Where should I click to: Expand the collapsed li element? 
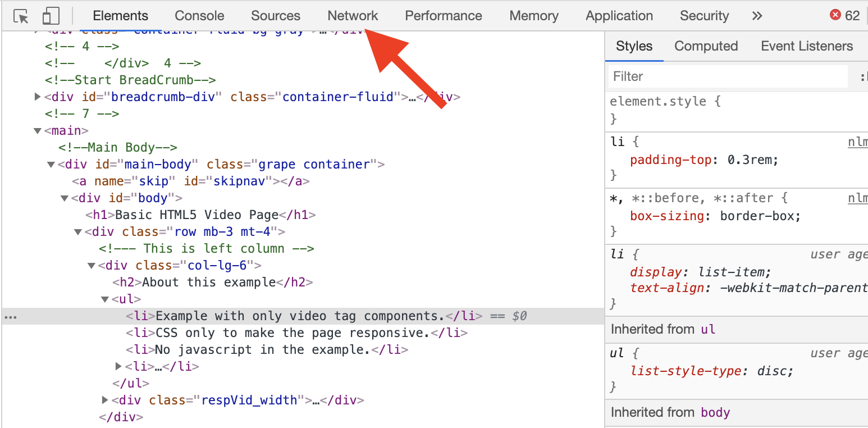118,366
